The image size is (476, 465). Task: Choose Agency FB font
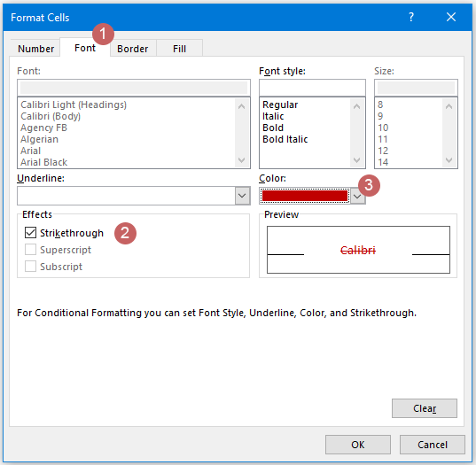43,128
